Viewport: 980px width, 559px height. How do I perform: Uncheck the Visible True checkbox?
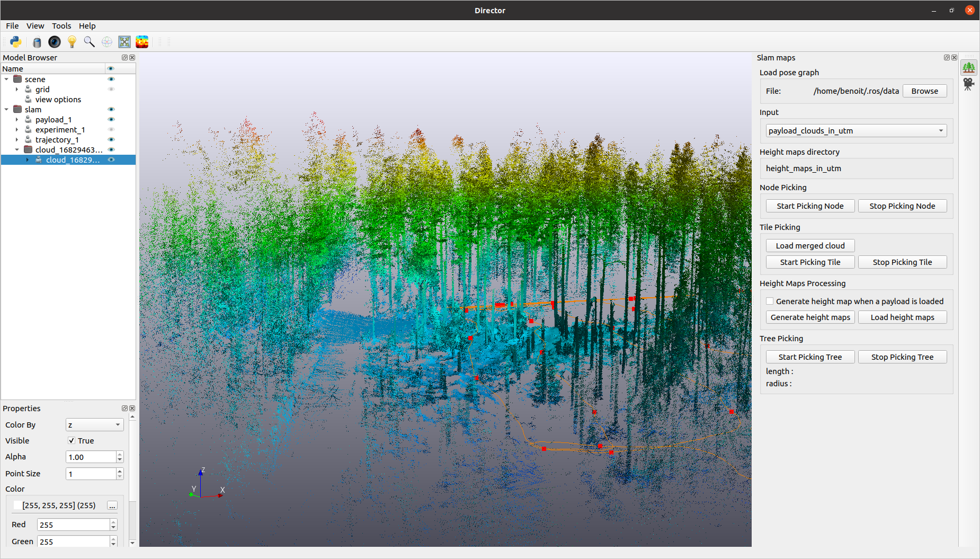tap(72, 441)
